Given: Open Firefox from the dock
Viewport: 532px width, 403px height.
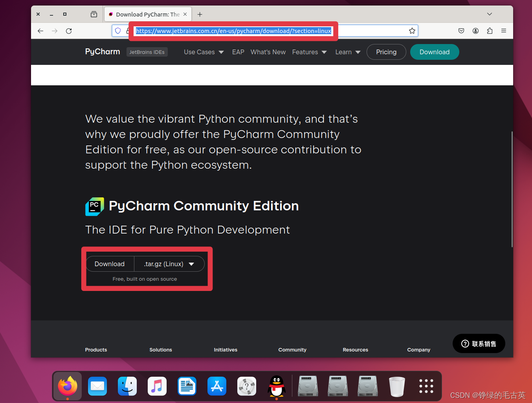Looking at the screenshot, I should (x=68, y=386).
